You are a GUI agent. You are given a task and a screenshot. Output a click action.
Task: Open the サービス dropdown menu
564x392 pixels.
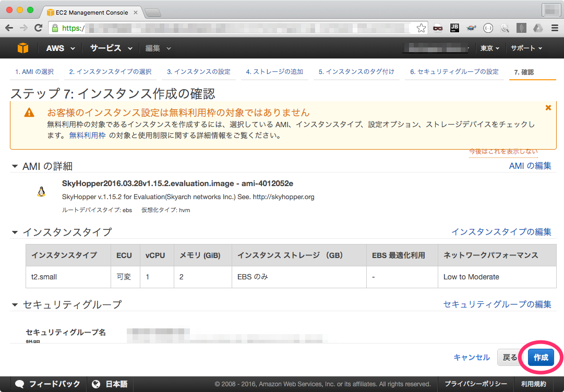pyautogui.click(x=111, y=48)
